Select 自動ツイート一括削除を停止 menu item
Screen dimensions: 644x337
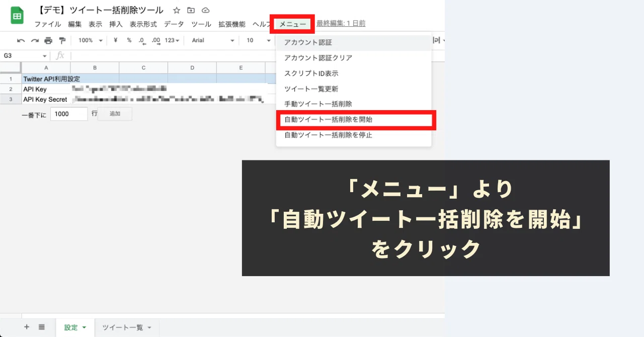tap(354, 135)
